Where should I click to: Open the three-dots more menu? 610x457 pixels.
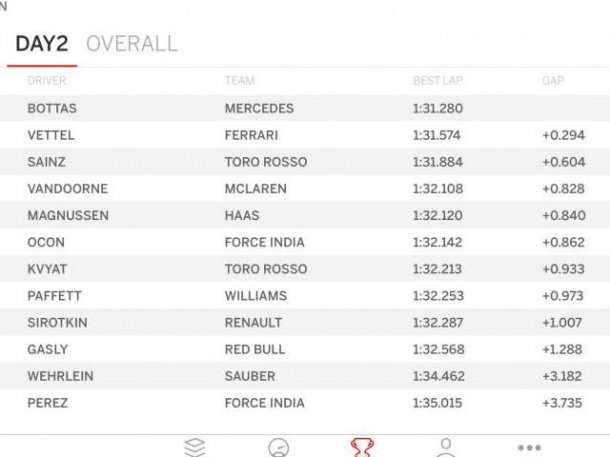pos(529,448)
